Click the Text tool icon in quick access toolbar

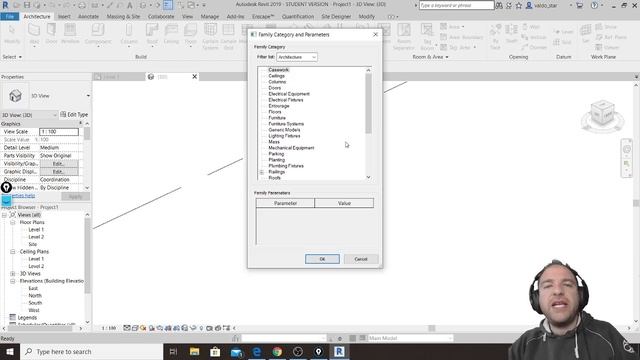(x=129, y=5)
